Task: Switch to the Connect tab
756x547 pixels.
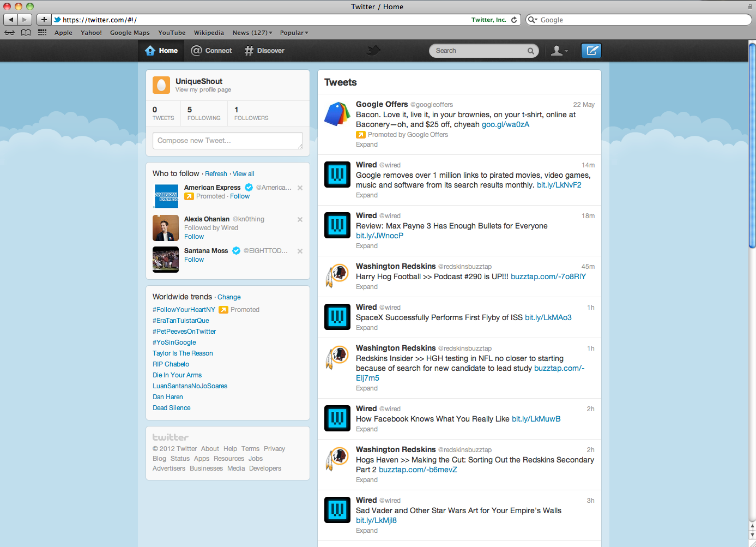Action: click(211, 50)
